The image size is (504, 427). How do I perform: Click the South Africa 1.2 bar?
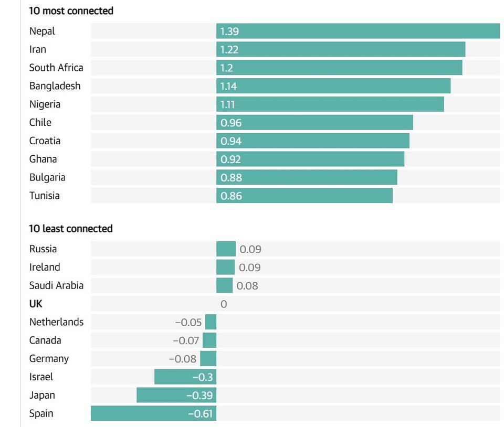[x=339, y=68]
